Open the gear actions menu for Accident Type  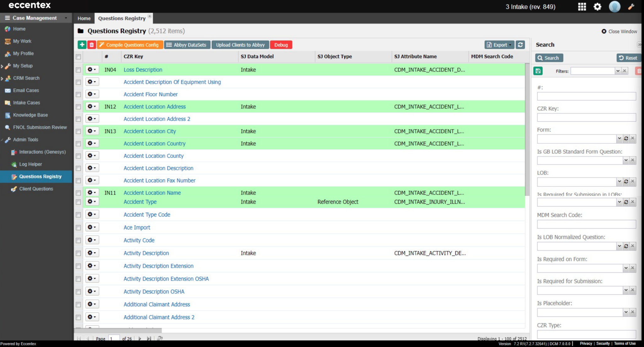tap(92, 202)
